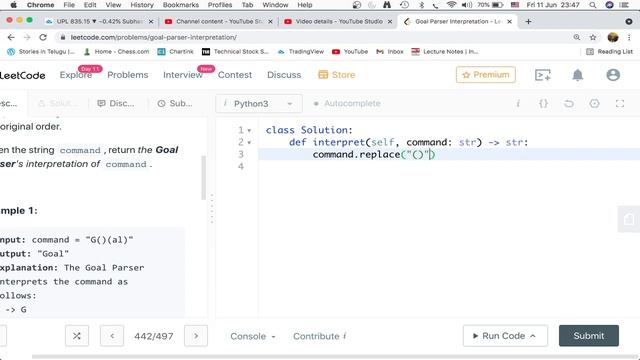
Task: Reset code to default
Action: point(569,104)
